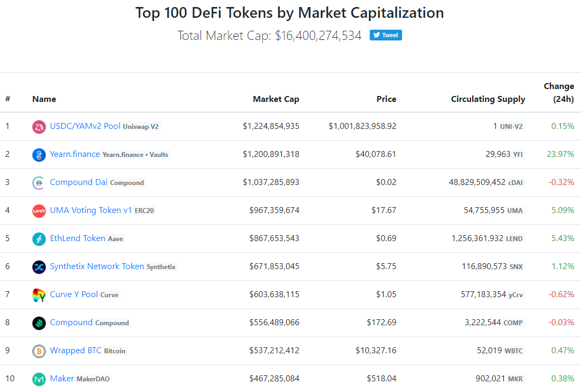Click the EthLend Token Aave icon
The height and width of the screenshot is (391, 588).
[x=38, y=238]
